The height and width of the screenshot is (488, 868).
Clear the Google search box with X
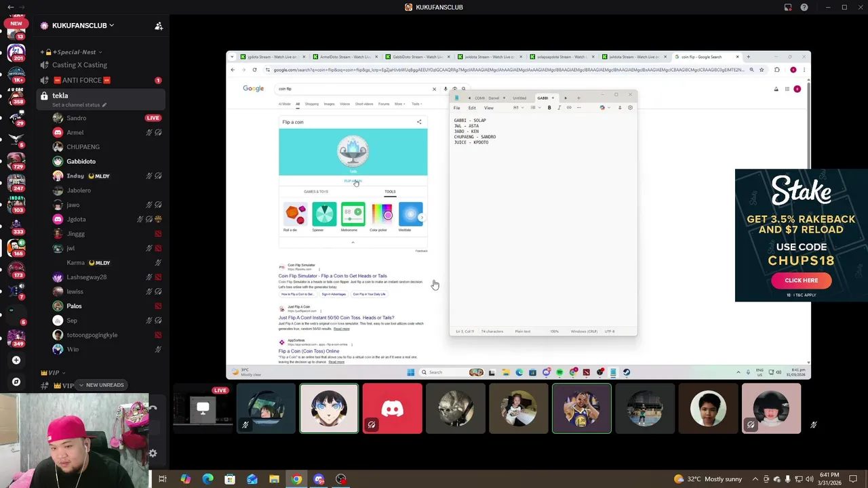tap(434, 89)
